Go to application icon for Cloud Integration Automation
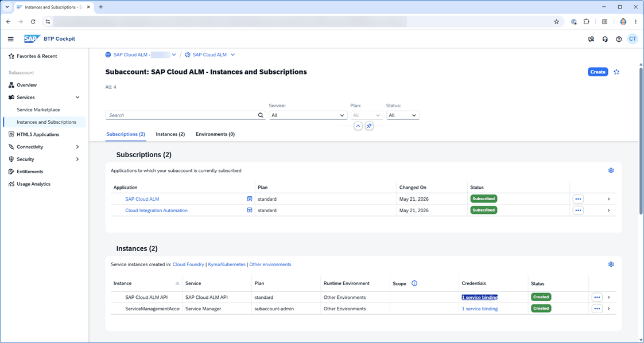Viewport: 644px width, 343px height. [249, 210]
